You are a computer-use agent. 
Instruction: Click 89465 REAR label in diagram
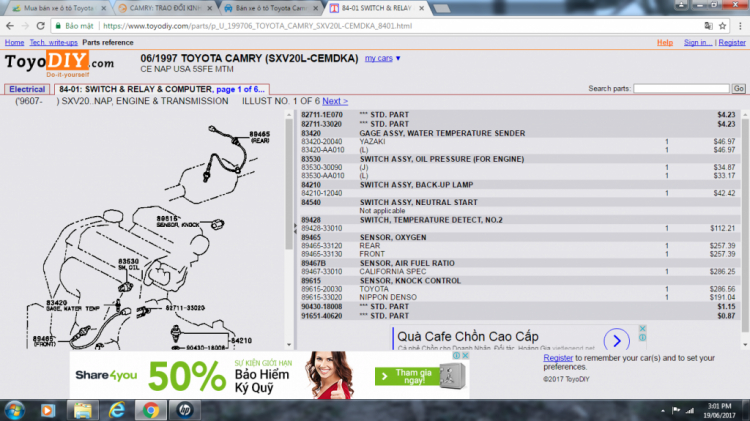coord(260,137)
